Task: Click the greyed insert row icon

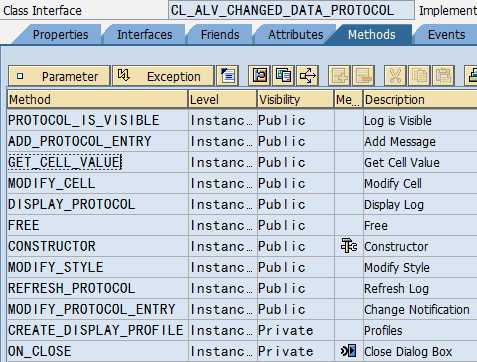Action: [339, 76]
